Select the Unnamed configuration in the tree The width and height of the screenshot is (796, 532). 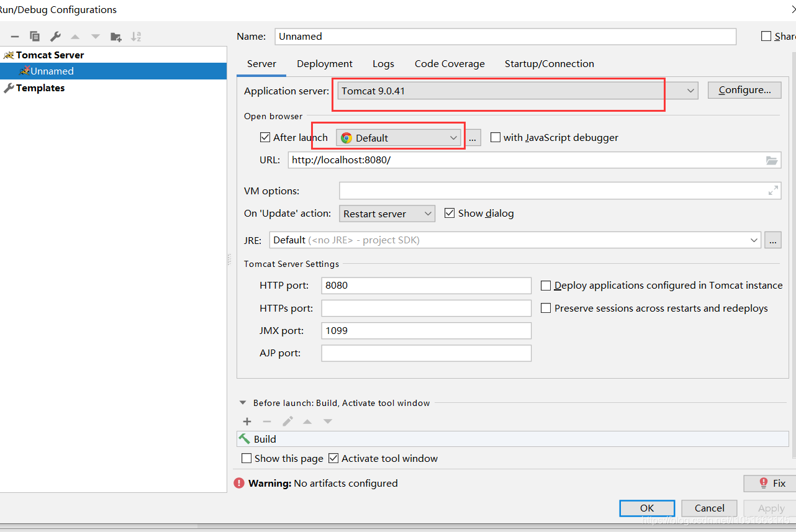coord(113,71)
